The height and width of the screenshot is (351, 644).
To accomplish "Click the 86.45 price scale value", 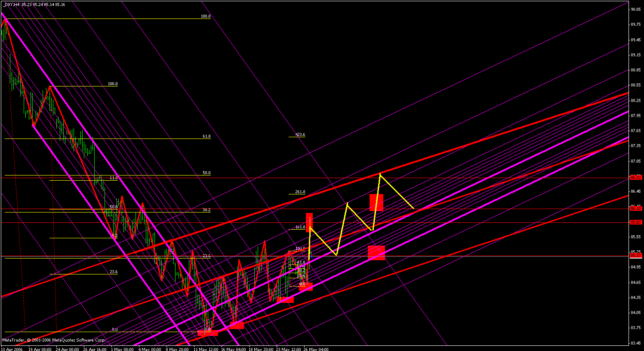I will click(x=636, y=191).
